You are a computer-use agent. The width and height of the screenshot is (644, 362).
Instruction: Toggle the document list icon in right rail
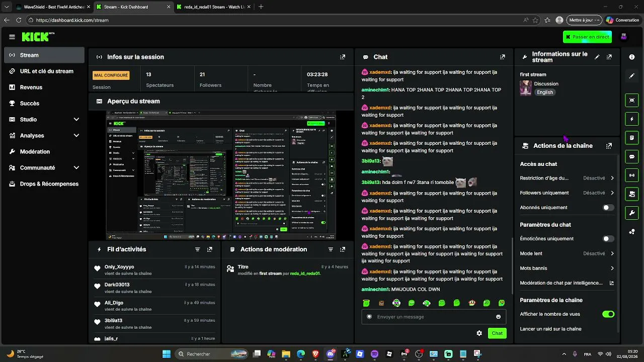(632, 138)
